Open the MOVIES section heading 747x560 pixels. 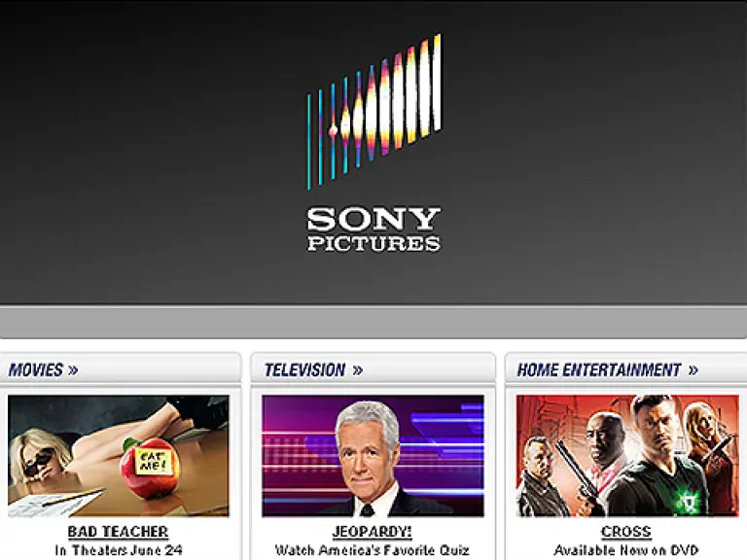[x=36, y=370]
